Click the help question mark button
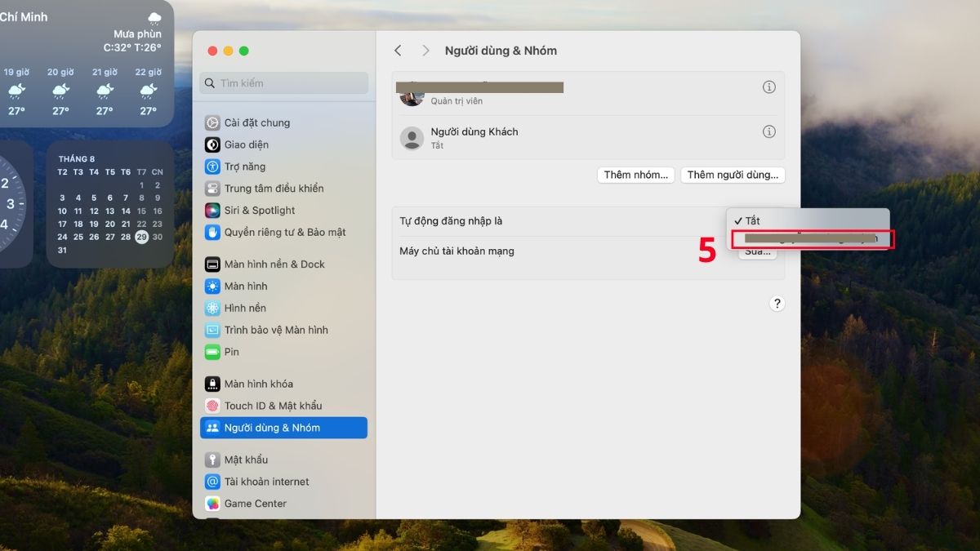Viewport: 980px width, 551px height. [x=777, y=304]
